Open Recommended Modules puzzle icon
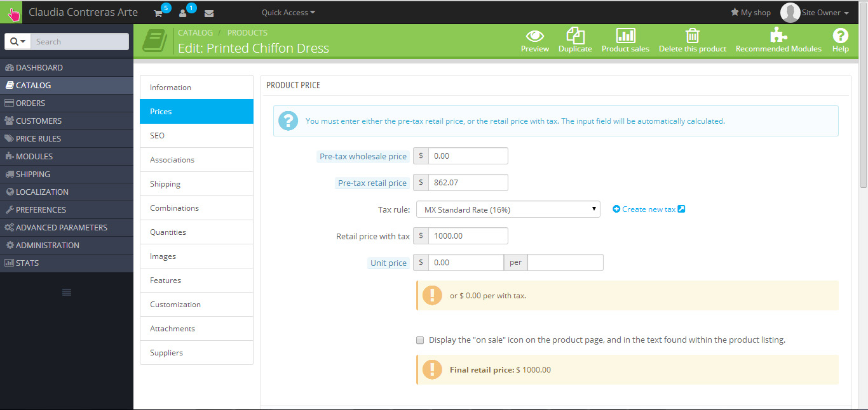The height and width of the screenshot is (410, 868). [x=778, y=35]
